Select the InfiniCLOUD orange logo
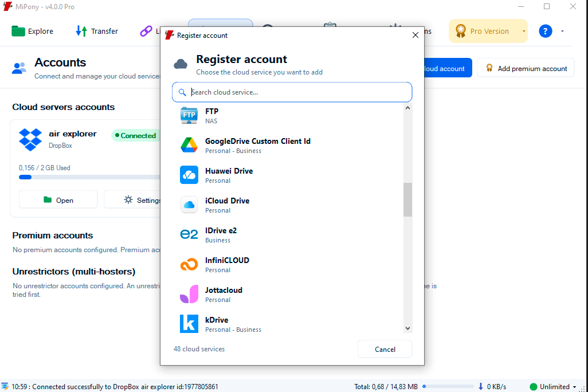This screenshot has height=392, width=588. click(189, 264)
